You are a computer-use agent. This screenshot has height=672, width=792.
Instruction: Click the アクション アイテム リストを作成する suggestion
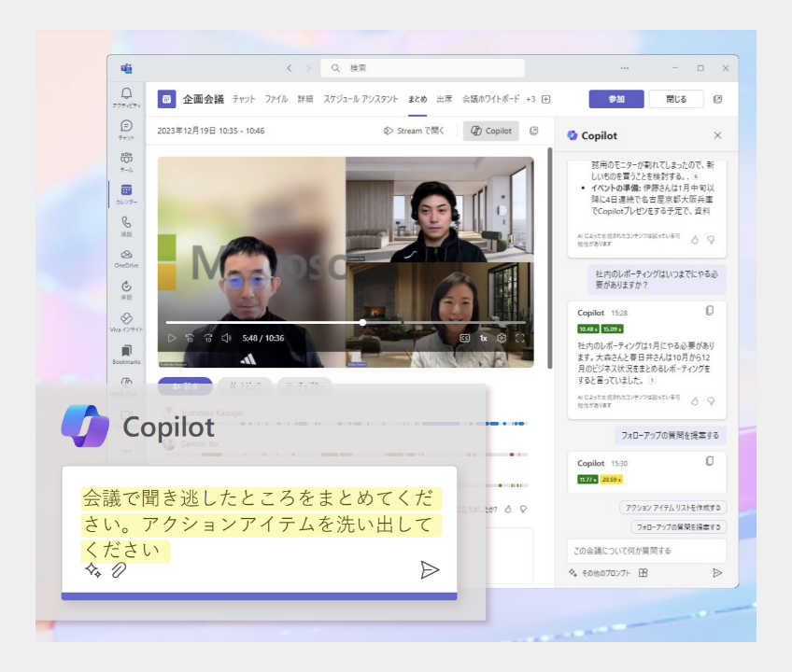672,507
